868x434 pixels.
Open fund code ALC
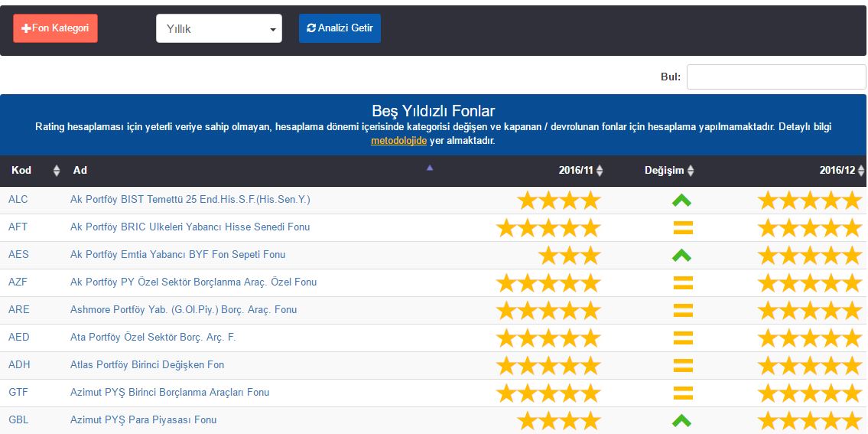click(18, 200)
